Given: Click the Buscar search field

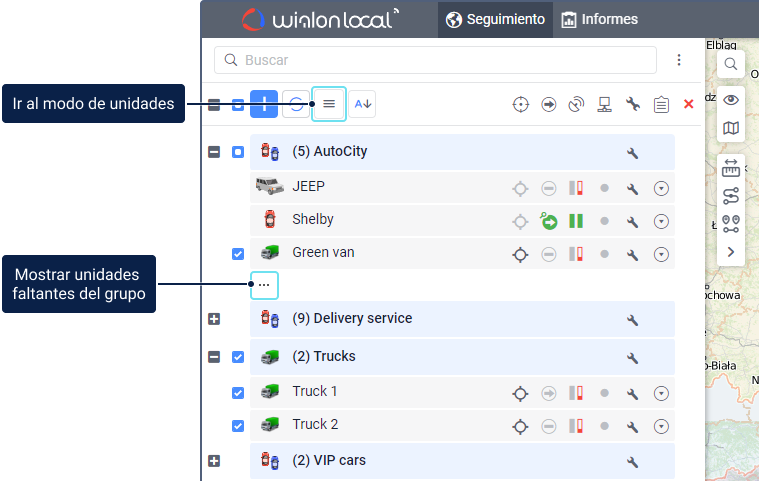Looking at the screenshot, I should click(435, 60).
